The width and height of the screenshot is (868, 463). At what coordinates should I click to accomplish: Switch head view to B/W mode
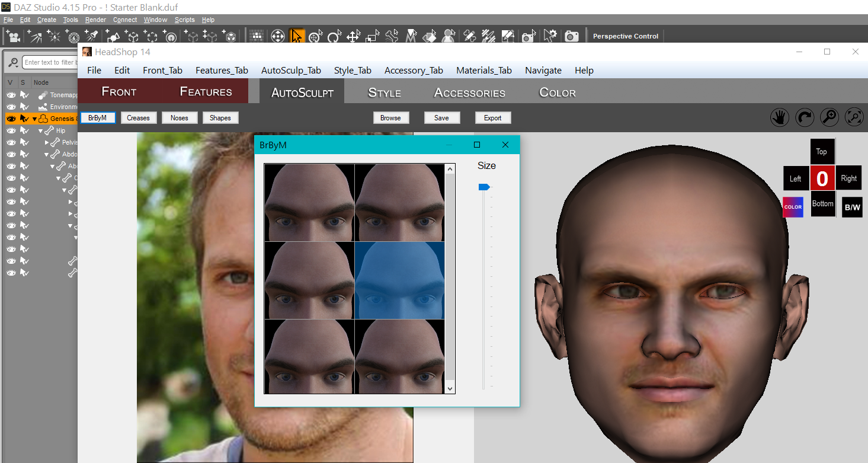click(x=852, y=207)
